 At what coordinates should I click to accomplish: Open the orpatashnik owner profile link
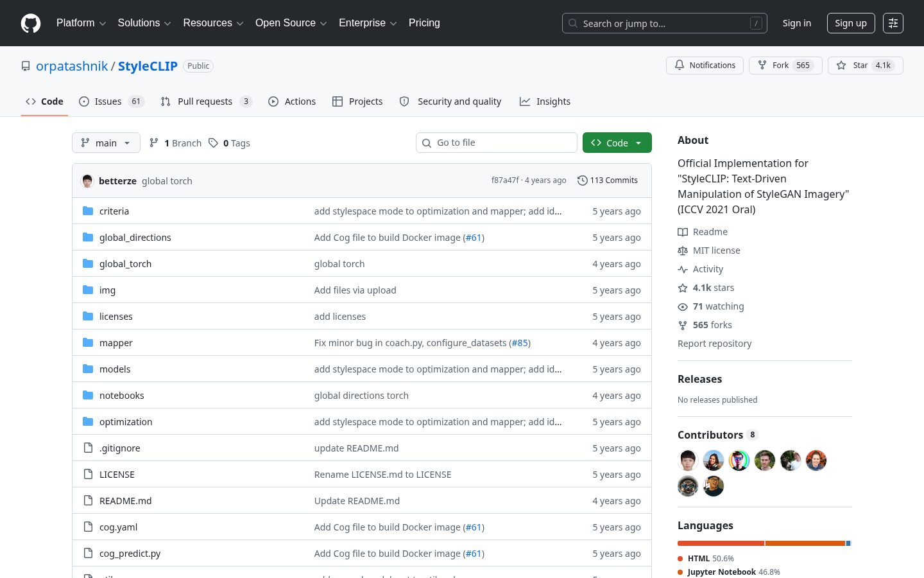pos(72,66)
